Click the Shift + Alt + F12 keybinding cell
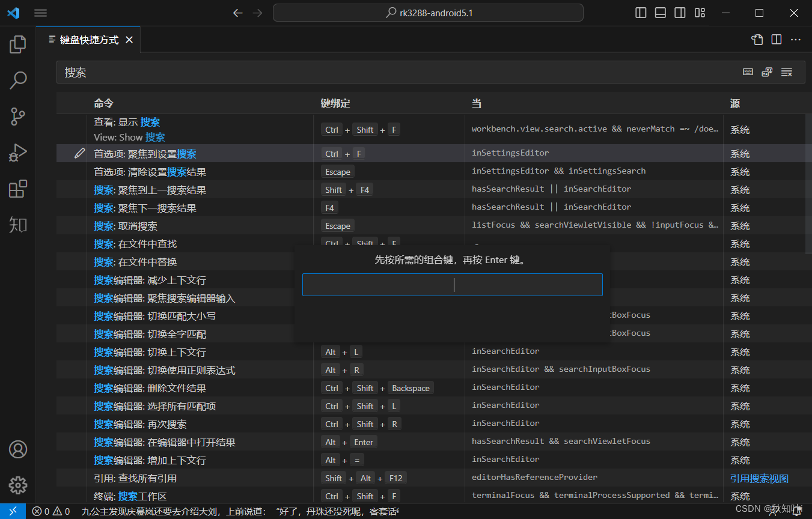Viewport: 812px width, 519px height. point(364,478)
